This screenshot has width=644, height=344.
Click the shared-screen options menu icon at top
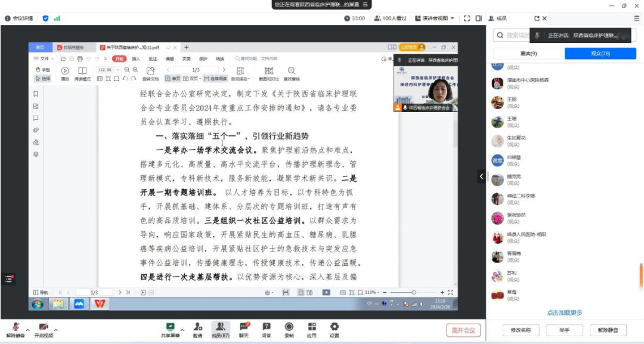[x=365, y=5]
